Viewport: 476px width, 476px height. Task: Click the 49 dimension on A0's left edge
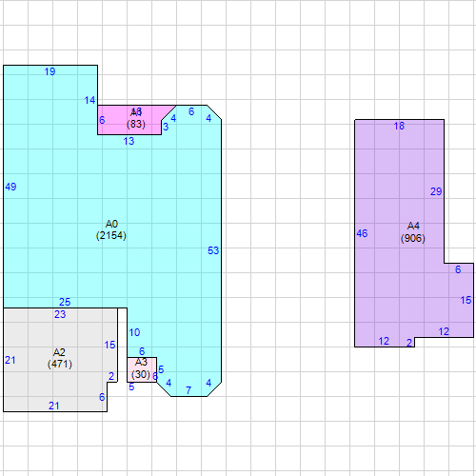pos(10,187)
